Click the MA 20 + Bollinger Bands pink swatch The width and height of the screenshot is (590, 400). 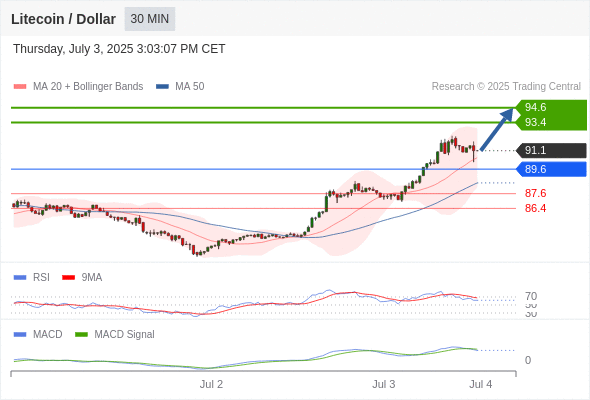pos(20,87)
